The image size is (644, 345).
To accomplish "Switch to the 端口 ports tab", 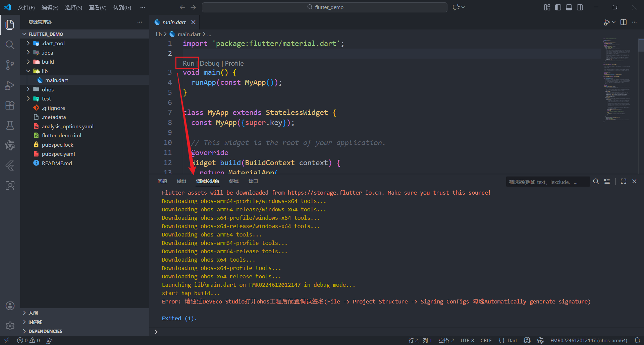I will pyautogui.click(x=253, y=181).
